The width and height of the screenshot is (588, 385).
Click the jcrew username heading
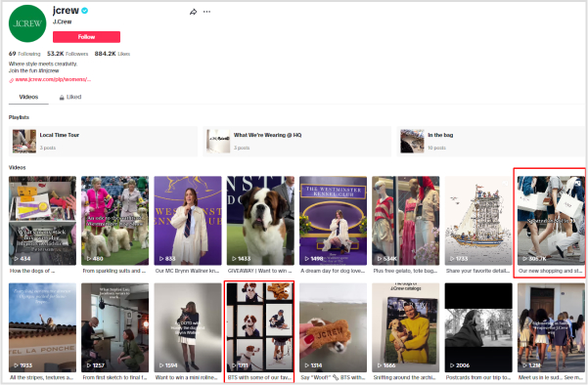[x=66, y=11]
